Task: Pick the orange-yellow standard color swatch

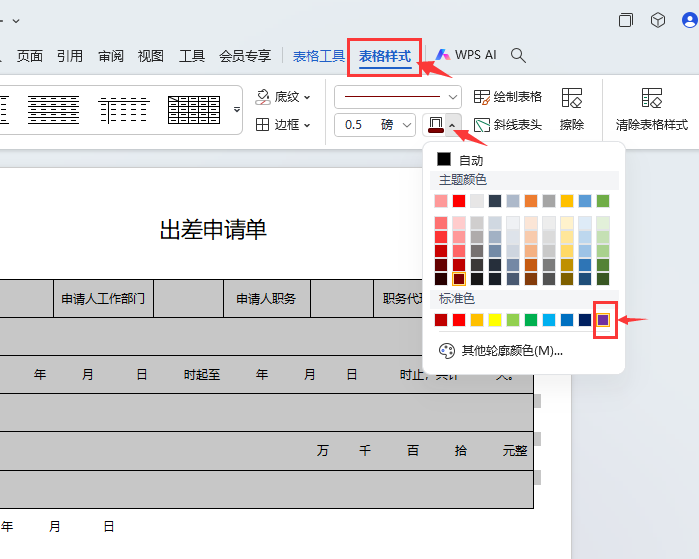Action: click(x=477, y=320)
